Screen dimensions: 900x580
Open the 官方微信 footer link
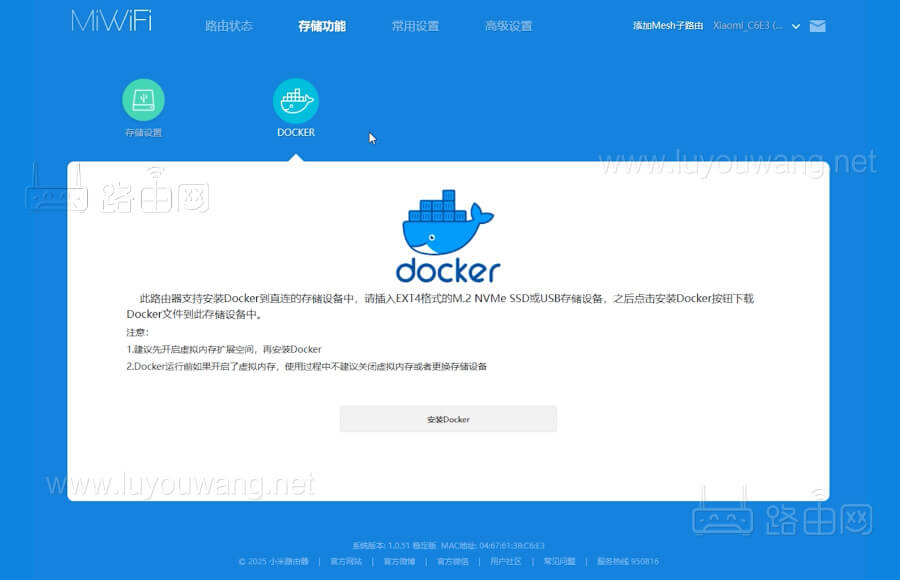pyautogui.click(x=453, y=561)
